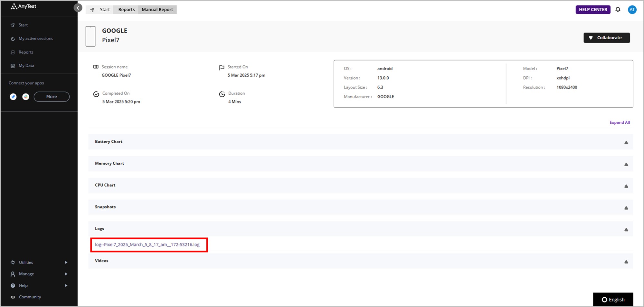644x307 pixels.
Task: Click Expand All link
Action: coord(620,122)
